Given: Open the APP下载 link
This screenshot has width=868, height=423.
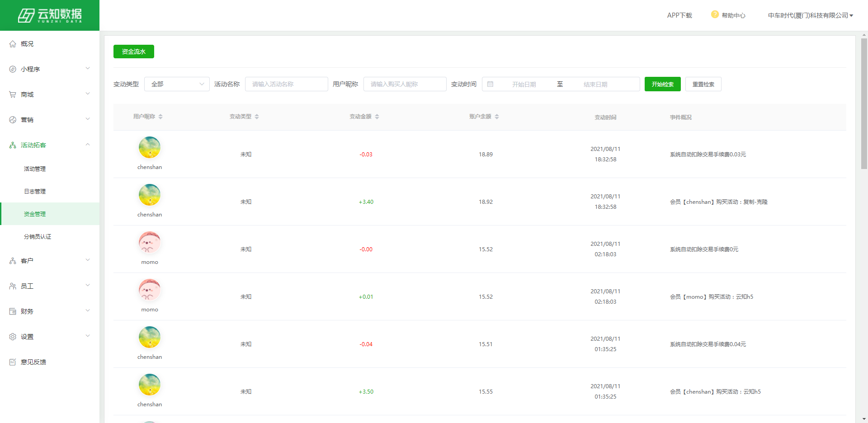Looking at the screenshot, I should (679, 15).
